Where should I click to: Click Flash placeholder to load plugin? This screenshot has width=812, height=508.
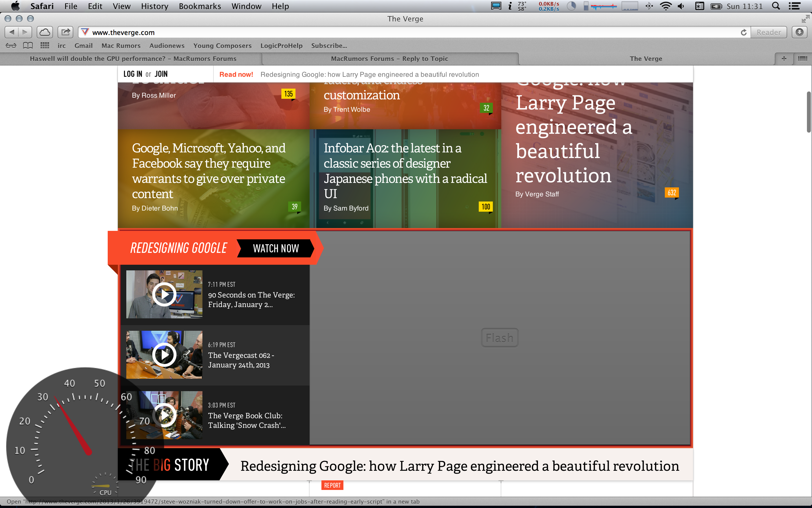tap(500, 338)
